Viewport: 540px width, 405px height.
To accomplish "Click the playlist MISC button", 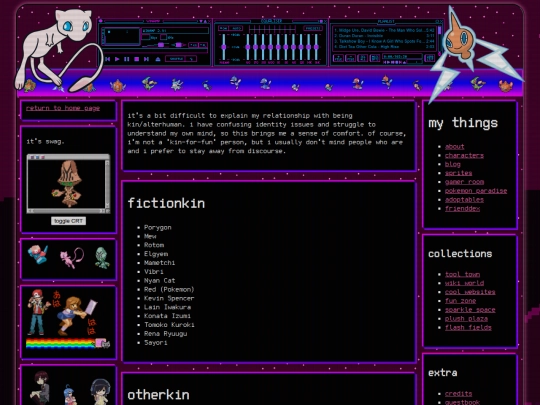I will point(375,58).
